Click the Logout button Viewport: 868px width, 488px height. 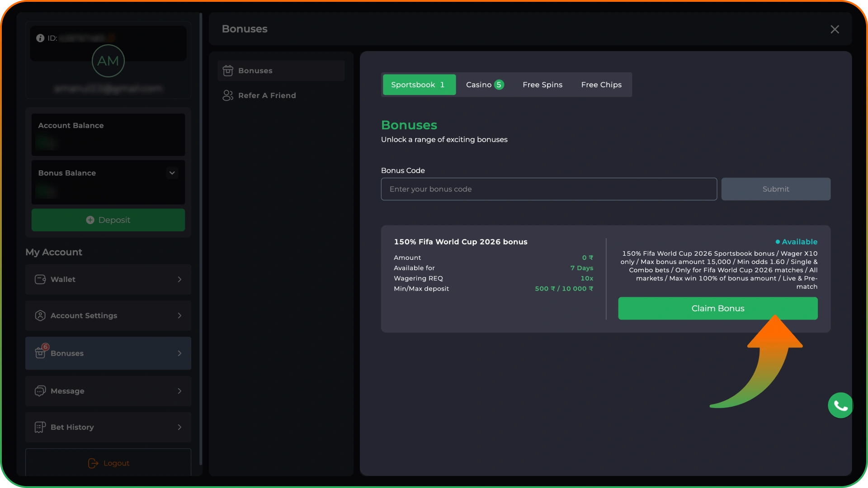click(108, 463)
